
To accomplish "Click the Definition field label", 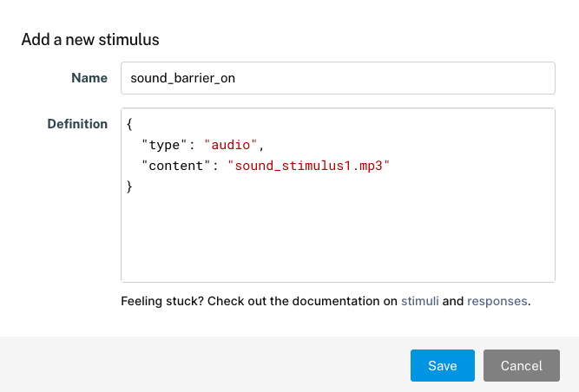I will pyautogui.click(x=77, y=124).
